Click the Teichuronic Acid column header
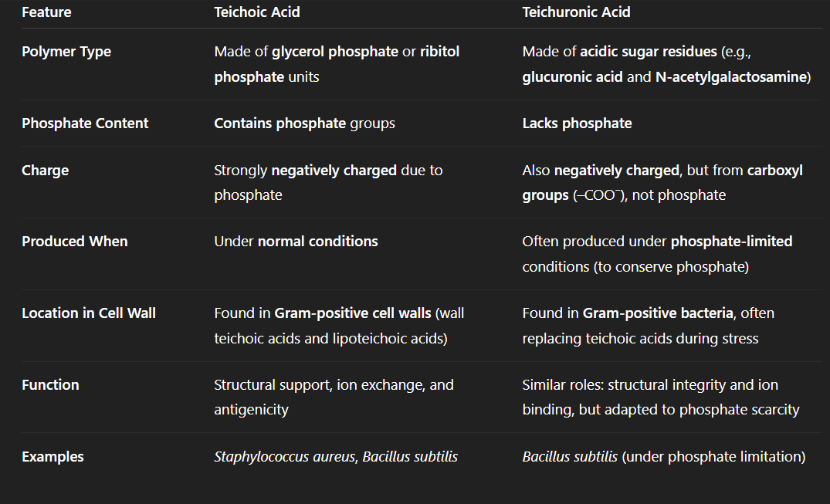The width and height of the screenshot is (830, 504). (576, 12)
